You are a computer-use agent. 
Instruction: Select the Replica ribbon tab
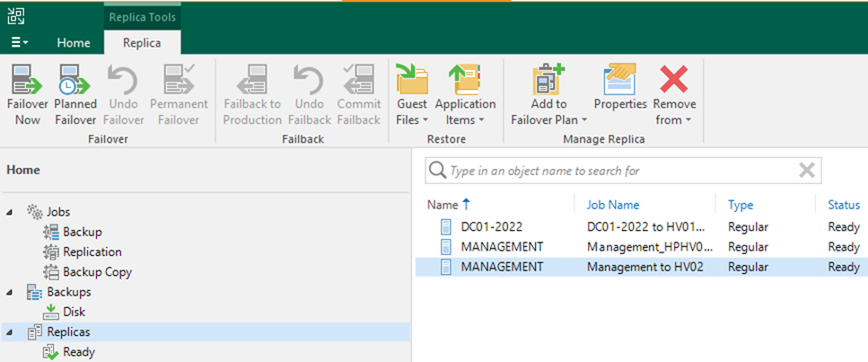[x=142, y=43]
